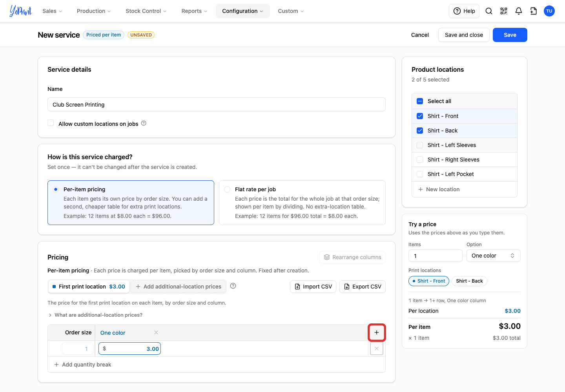Viewport: 565px width, 392px height.
Task: Remove the One color column
Action: [x=156, y=332]
